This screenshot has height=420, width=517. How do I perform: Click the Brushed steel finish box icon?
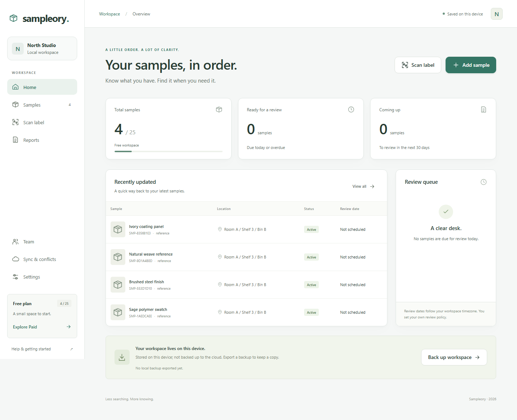(x=118, y=285)
